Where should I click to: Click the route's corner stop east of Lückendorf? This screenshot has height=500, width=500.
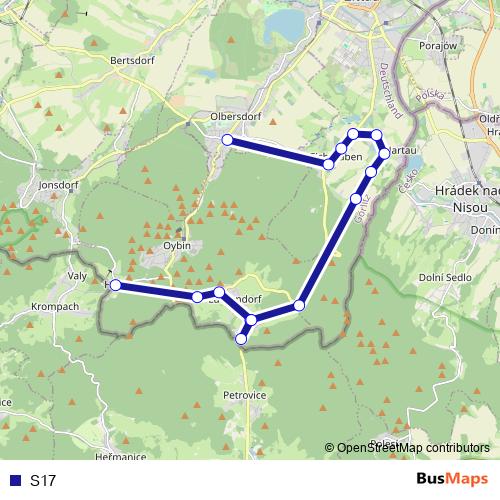pos(299,305)
